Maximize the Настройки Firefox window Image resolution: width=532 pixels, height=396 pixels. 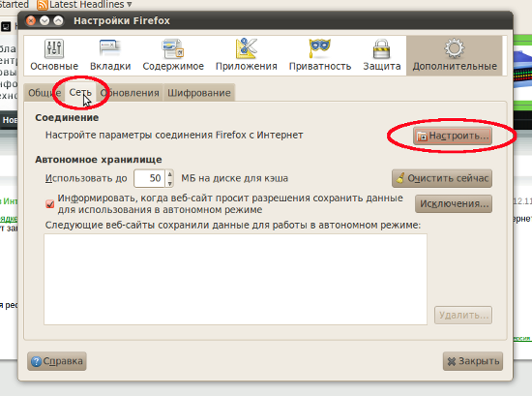point(58,20)
